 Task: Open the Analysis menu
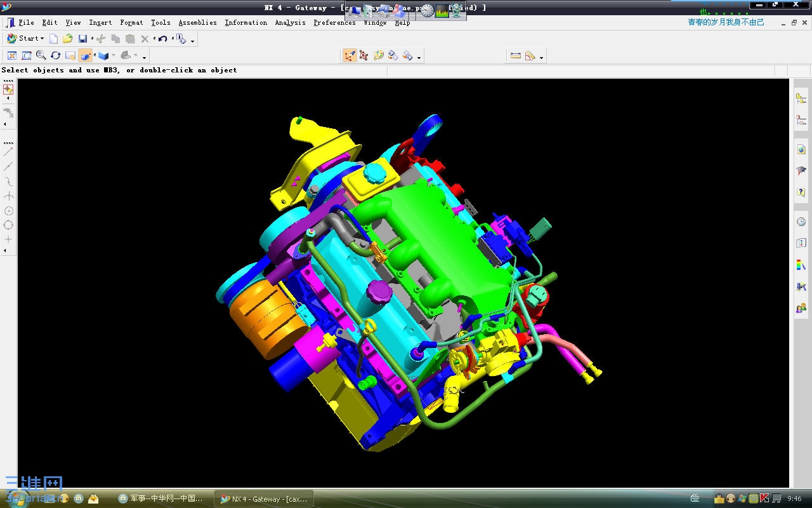290,22
